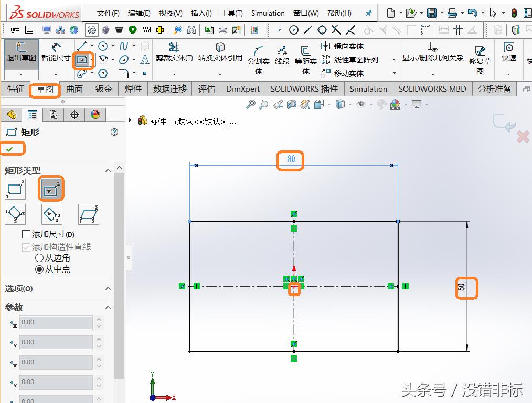Click the sketch text tool icon
Viewport: 532px width, 403px height.
tap(145, 60)
